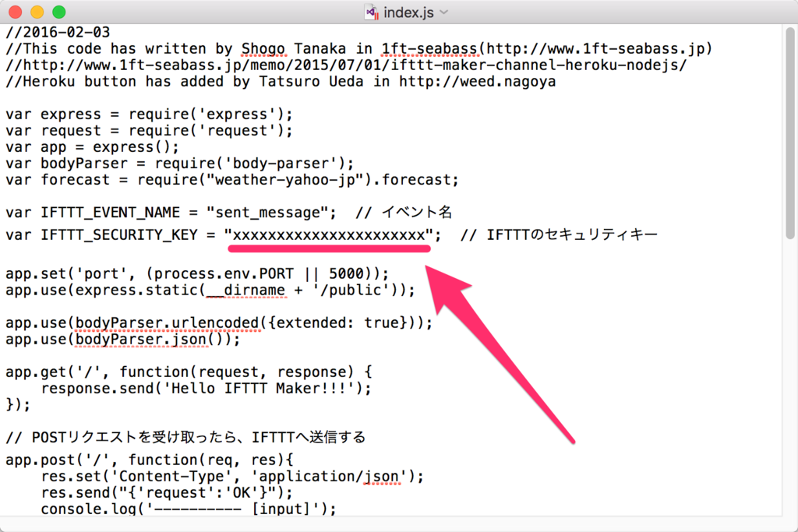This screenshot has width=798, height=532.
Task: Close the index.js window with red button
Action: tap(16, 12)
